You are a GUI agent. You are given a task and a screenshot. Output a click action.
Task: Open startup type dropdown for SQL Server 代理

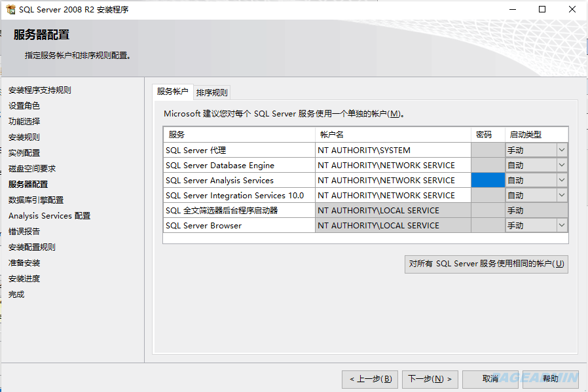click(561, 151)
